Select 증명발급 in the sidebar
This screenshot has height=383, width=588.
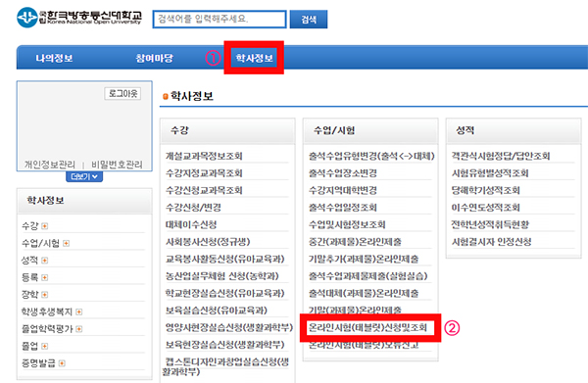(x=38, y=362)
